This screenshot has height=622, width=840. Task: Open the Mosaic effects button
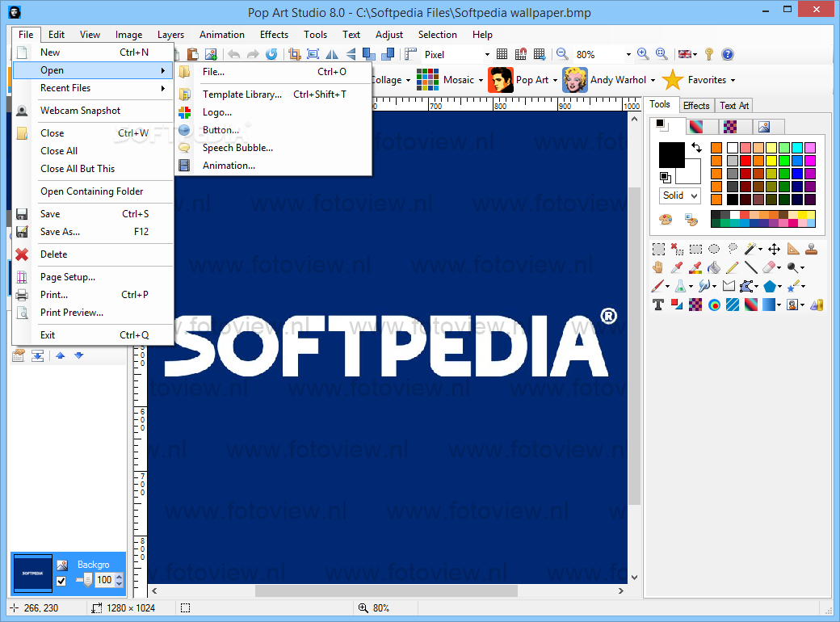[450, 80]
